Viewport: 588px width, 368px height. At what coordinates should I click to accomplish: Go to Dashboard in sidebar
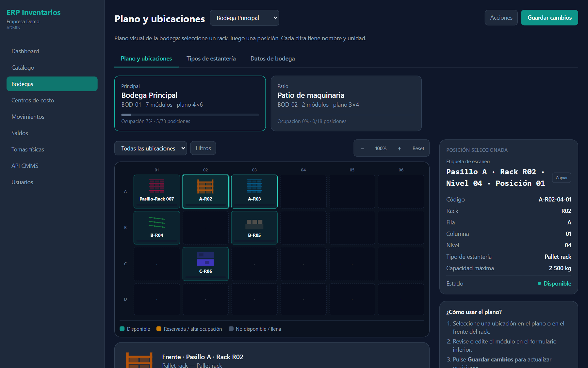[x=52, y=51]
